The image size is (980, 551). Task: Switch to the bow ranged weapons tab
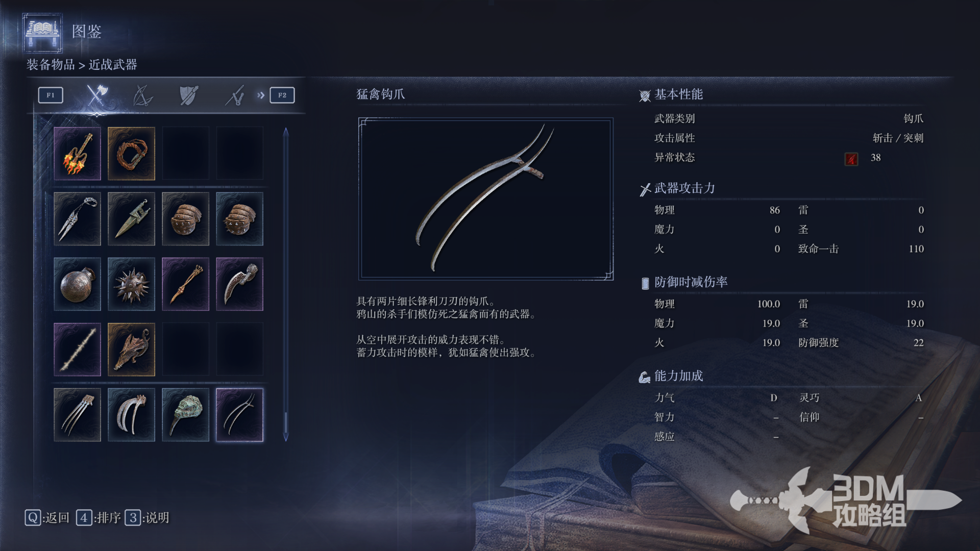tap(142, 95)
